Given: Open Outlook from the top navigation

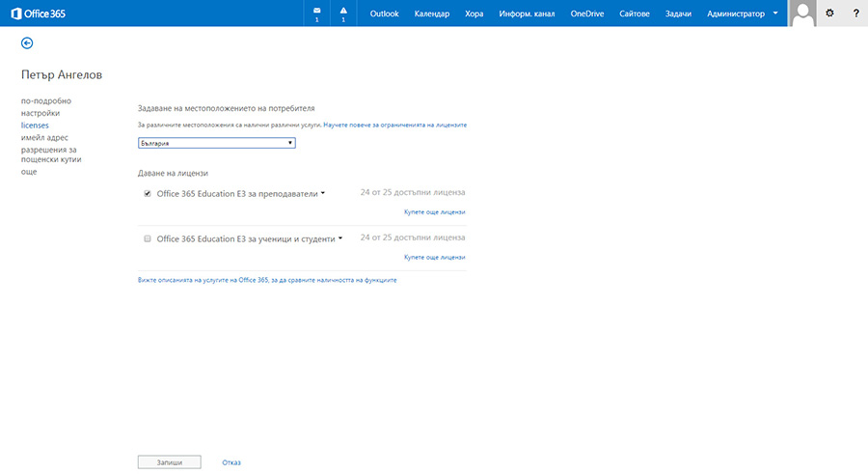Looking at the screenshot, I should (x=384, y=14).
